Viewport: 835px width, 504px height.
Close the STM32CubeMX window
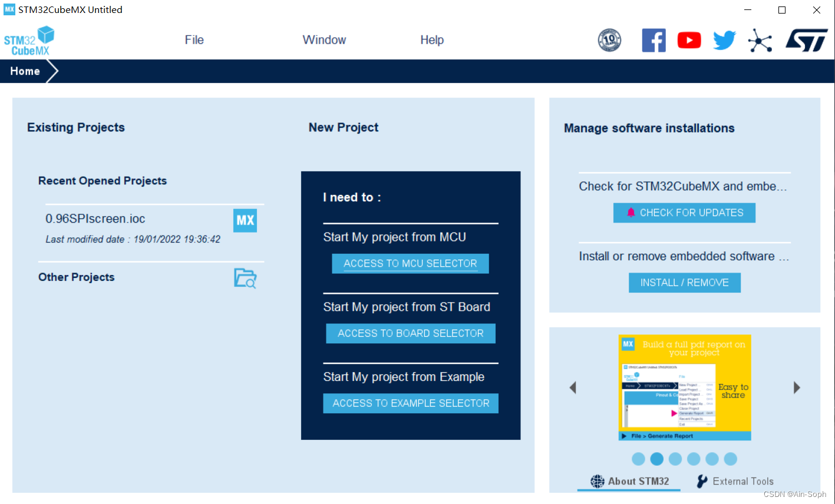[817, 10]
